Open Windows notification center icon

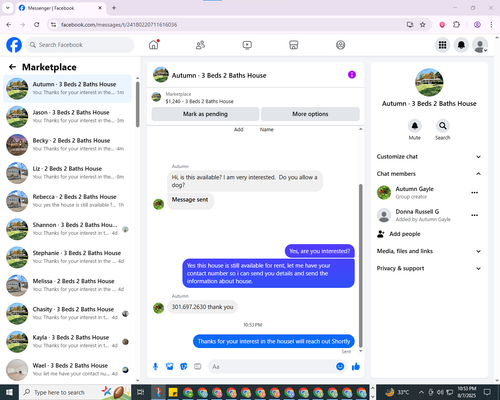point(487,392)
